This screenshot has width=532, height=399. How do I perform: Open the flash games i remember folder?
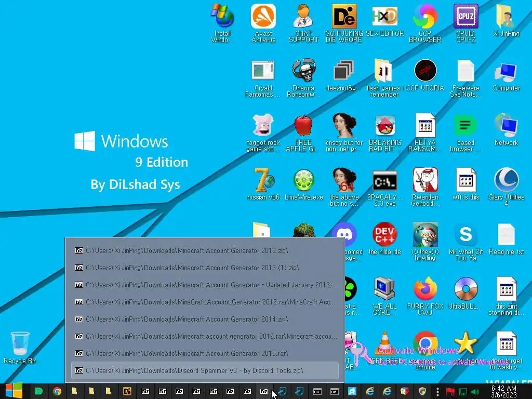click(384, 78)
